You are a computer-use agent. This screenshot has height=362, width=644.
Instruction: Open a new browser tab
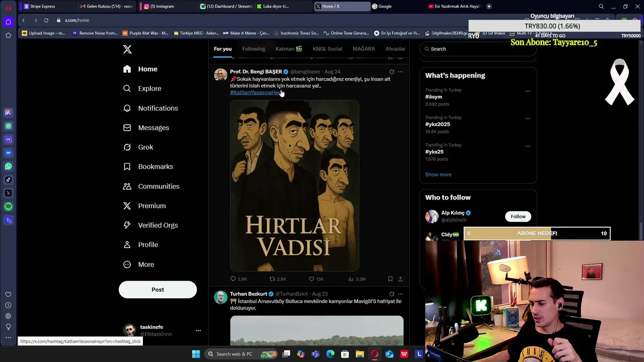489,7
